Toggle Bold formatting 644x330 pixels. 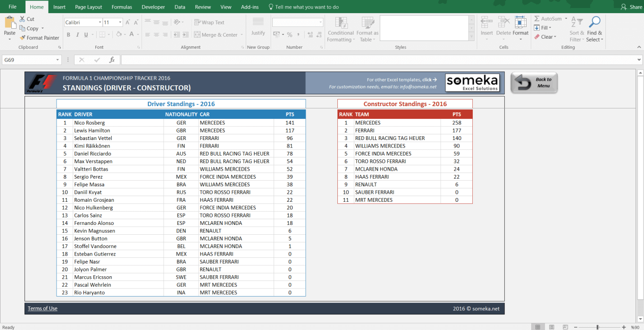coord(68,34)
